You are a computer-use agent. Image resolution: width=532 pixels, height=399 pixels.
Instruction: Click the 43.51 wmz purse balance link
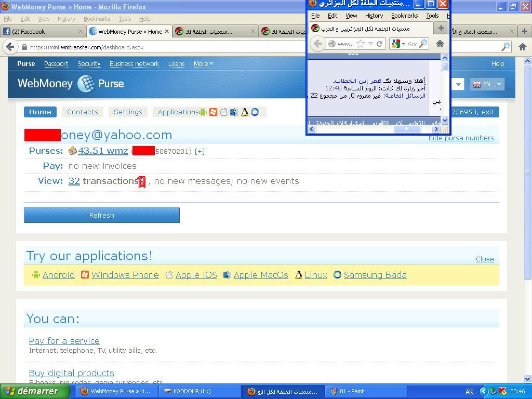[103, 151]
